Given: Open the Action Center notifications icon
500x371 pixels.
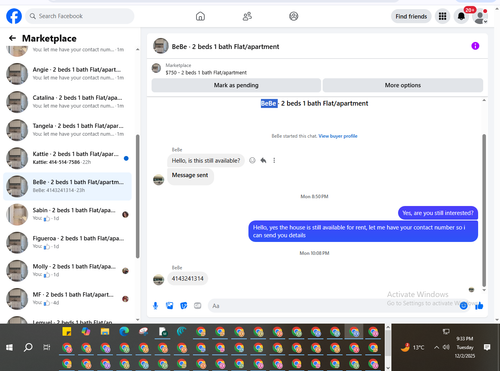Looking at the screenshot, I should (x=487, y=347).
